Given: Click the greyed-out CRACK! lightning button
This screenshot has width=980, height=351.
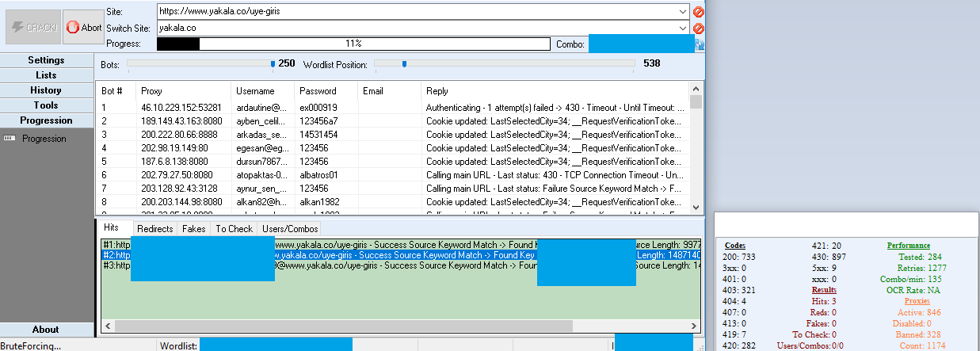Looking at the screenshot, I should point(32,27).
